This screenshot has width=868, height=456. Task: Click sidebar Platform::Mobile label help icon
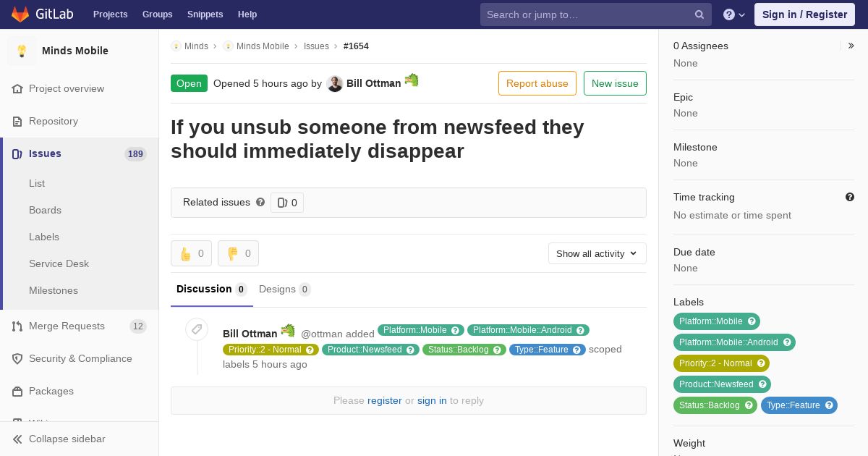[752, 321]
